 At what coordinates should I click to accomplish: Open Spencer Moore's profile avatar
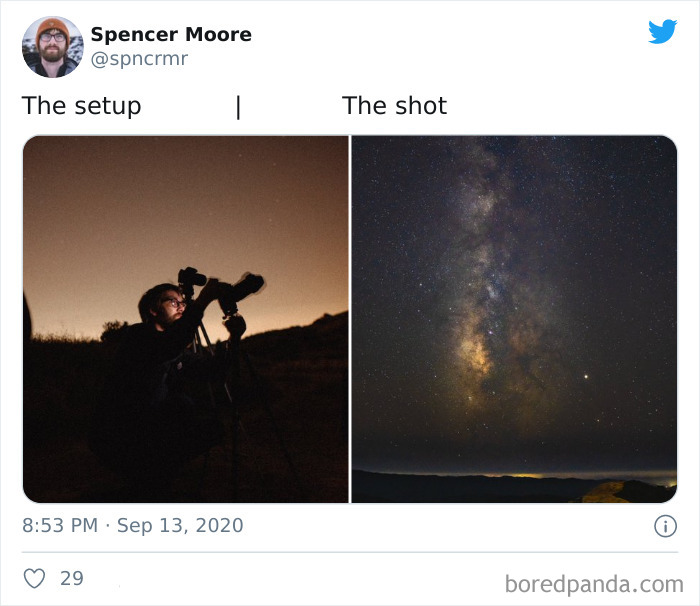[53, 47]
